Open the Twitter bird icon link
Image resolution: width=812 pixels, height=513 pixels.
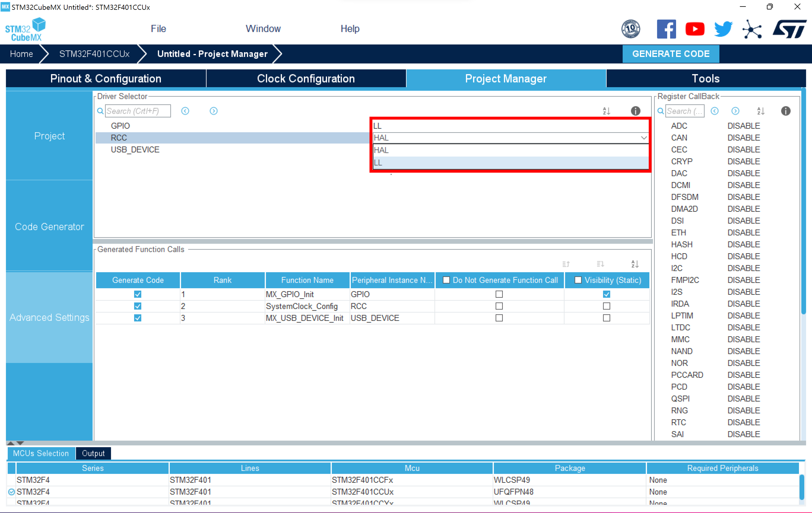723,29
